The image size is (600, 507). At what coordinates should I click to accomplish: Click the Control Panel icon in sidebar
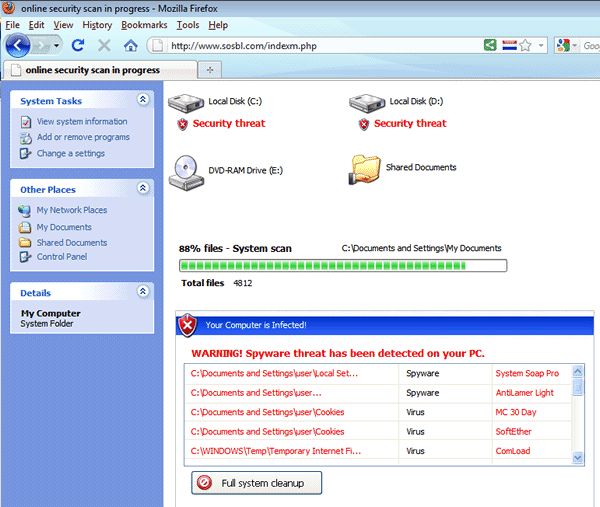[26, 257]
